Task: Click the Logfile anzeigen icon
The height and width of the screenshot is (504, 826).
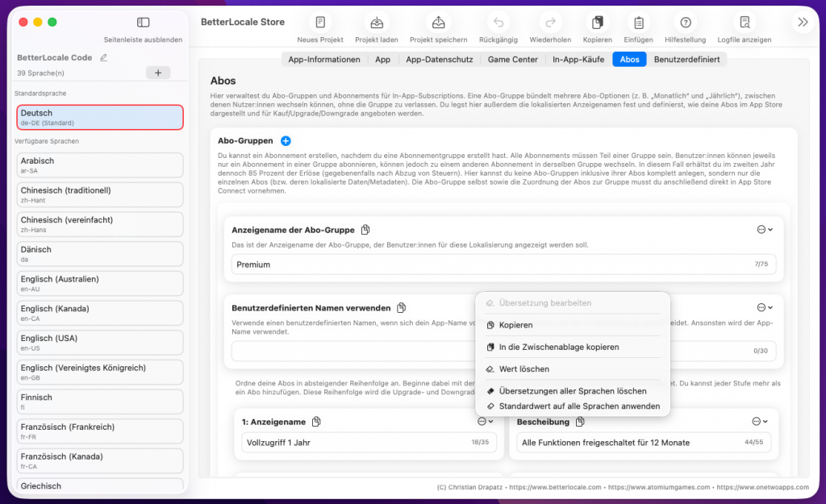Action: [745, 23]
